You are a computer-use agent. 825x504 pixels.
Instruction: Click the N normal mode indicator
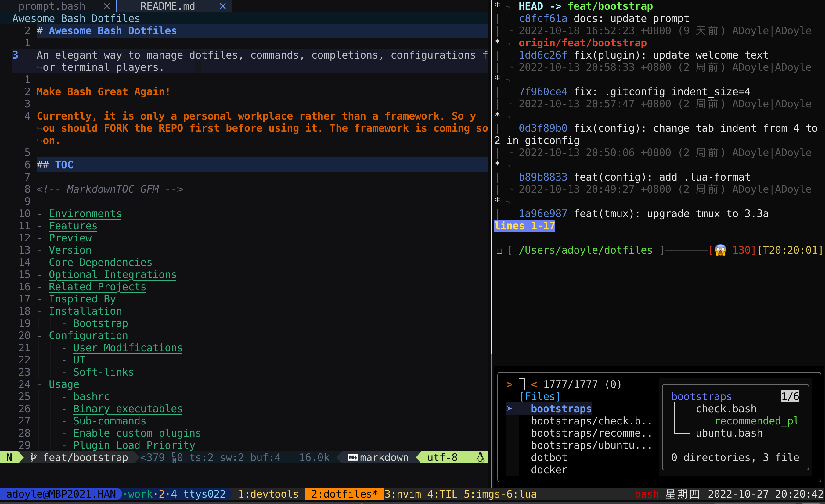(x=9, y=457)
